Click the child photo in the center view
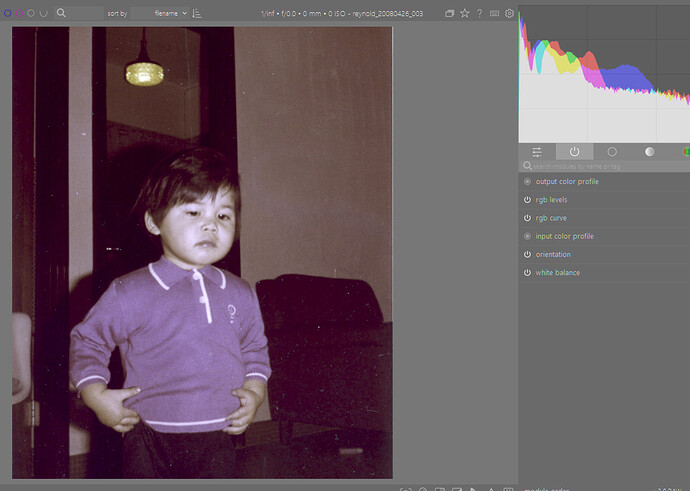Image resolution: width=690 pixels, height=491 pixels. click(202, 253)
